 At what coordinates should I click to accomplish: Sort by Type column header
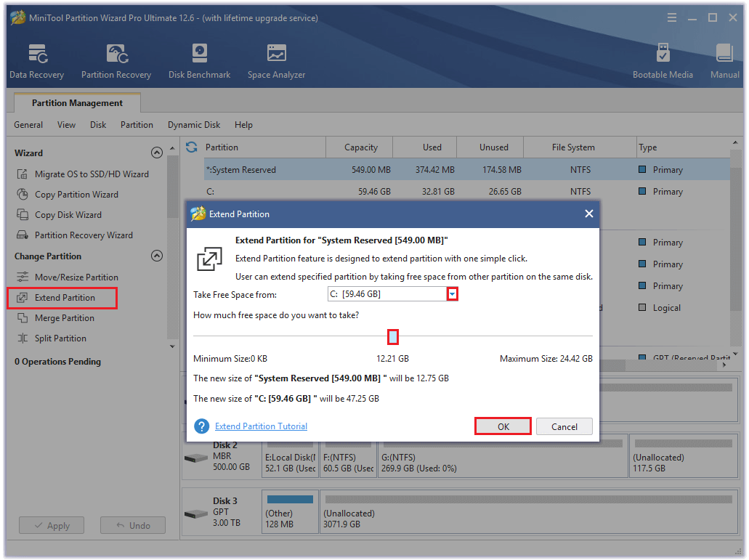click(683, 147)
